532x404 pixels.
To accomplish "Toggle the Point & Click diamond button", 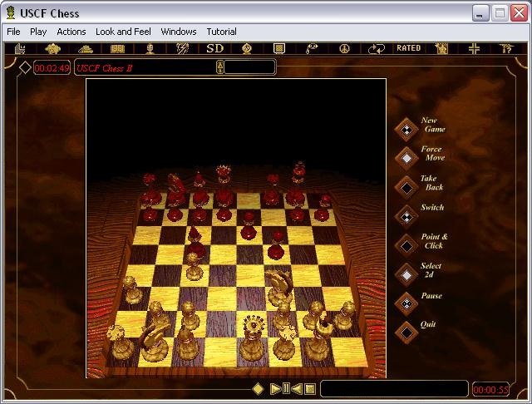I will tap(406, 244).
